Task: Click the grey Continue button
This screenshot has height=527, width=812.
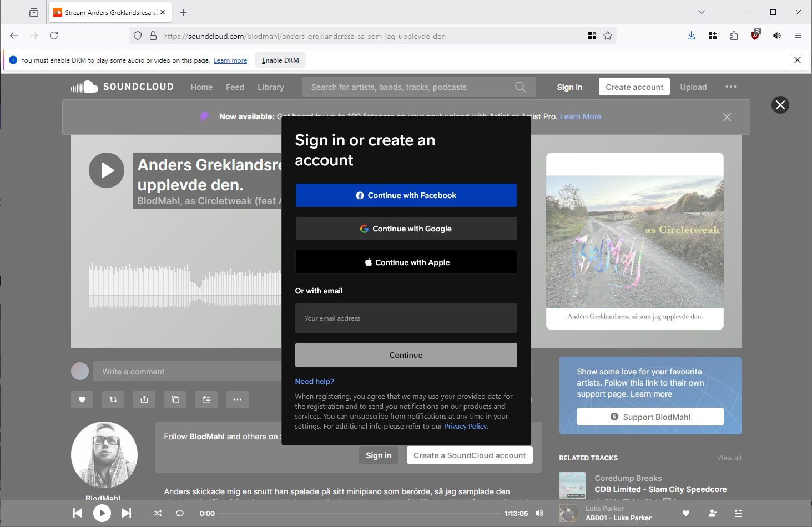Action: 406,355
